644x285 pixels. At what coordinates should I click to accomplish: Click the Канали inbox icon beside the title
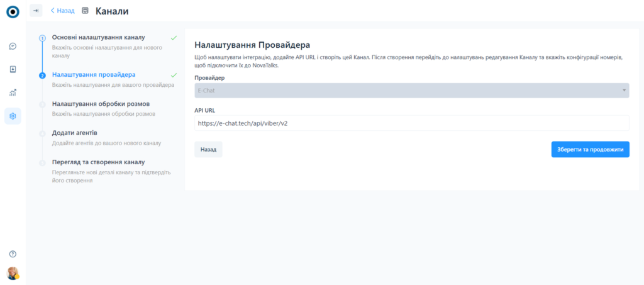85,11
